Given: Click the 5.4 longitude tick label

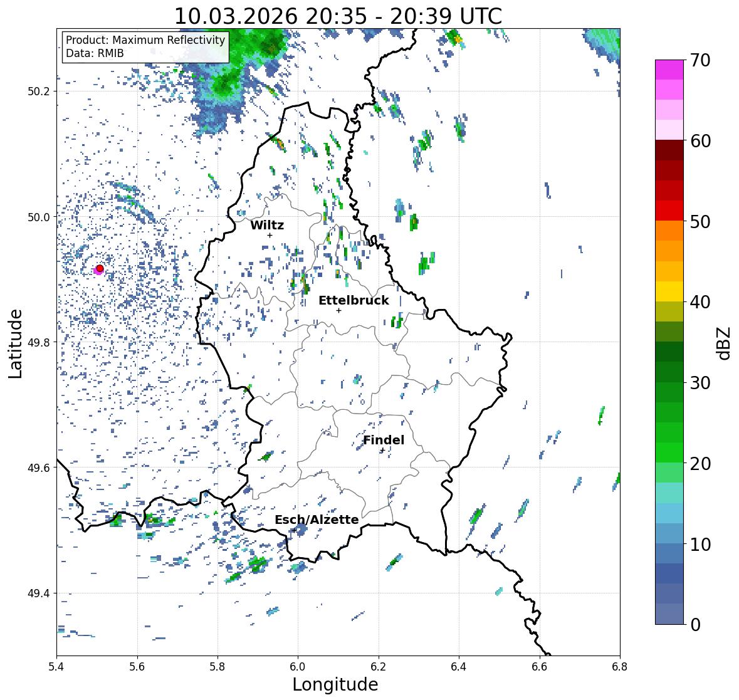Looking at the screenshot, I should pyautogui.click(x=56, y=666).
